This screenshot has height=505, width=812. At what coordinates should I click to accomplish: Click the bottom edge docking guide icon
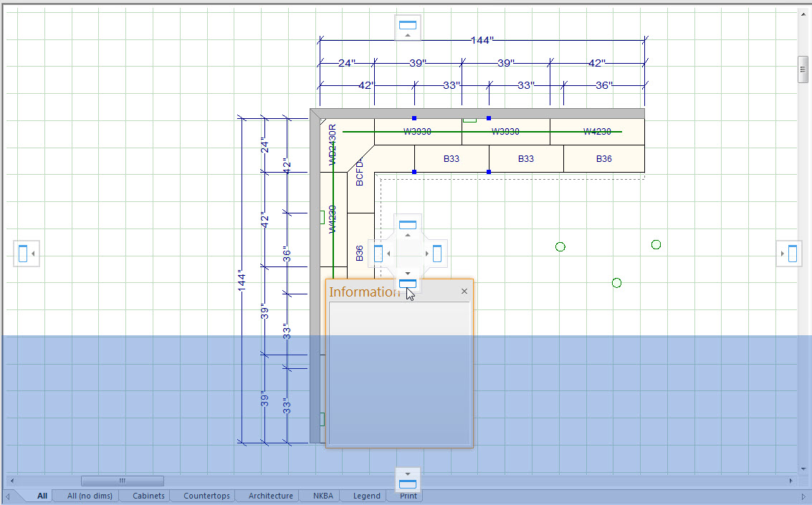[x=407, y=481]
